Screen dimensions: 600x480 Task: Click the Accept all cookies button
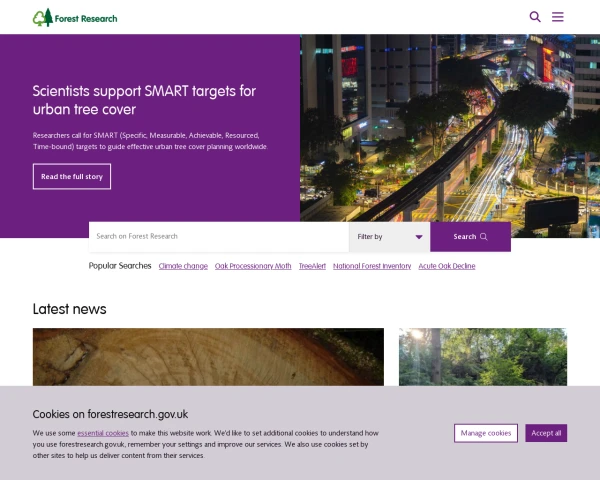coord(546,433)
